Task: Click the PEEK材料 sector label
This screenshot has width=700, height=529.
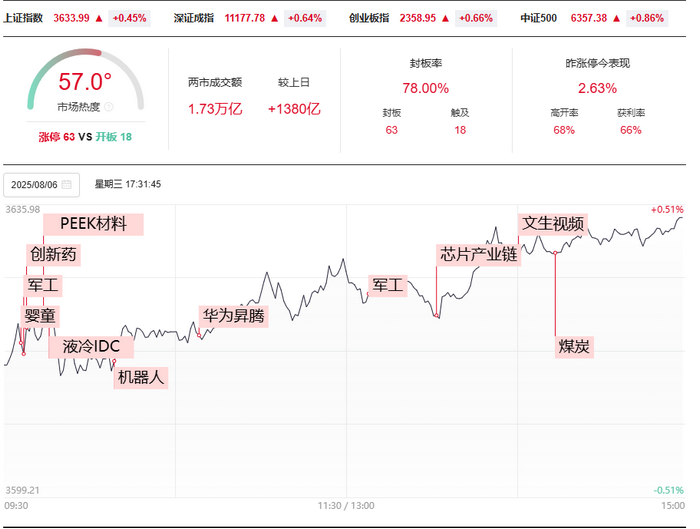Action: click(x=93, y=224)
